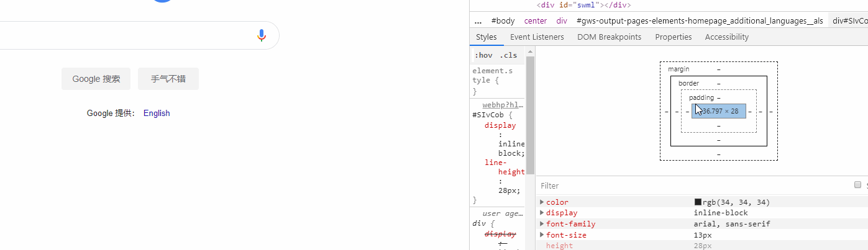Viewport: 868px width, 250px height.
Task: Click the arial, sans-serif value
Action: coord(733,224)
